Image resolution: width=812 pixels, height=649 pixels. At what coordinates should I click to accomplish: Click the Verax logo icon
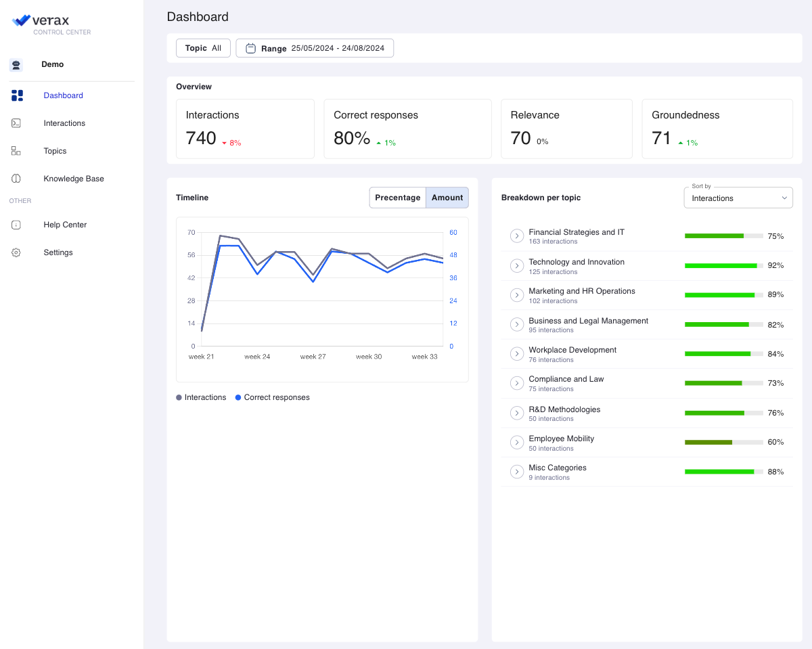(21, 21)
